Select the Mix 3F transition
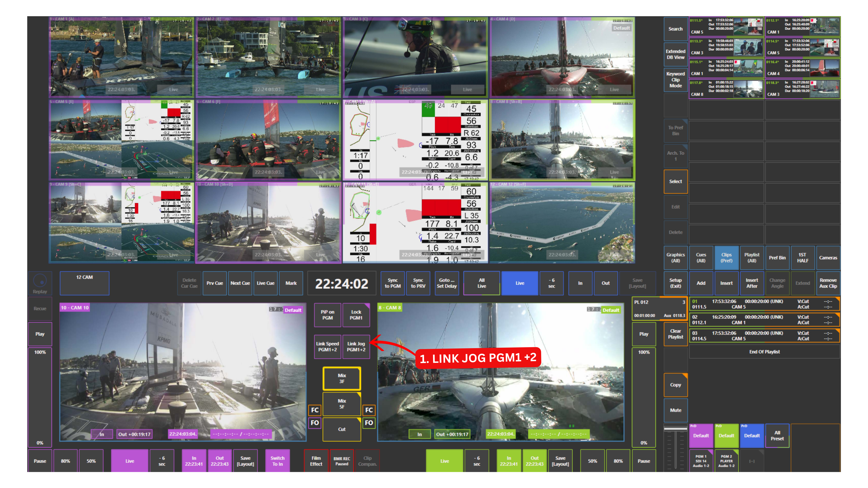868x488 pixels. point(342,378)
